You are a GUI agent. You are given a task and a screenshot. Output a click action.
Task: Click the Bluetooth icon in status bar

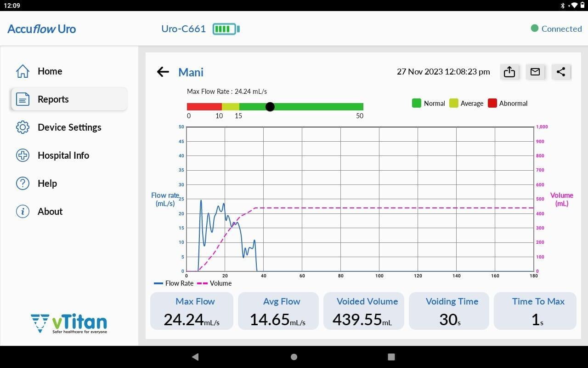tap(563, 6)
